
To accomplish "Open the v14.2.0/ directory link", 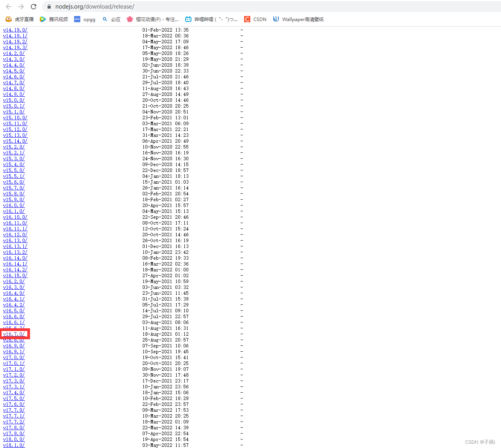I will pyautogui.click(x=14, y=53).
